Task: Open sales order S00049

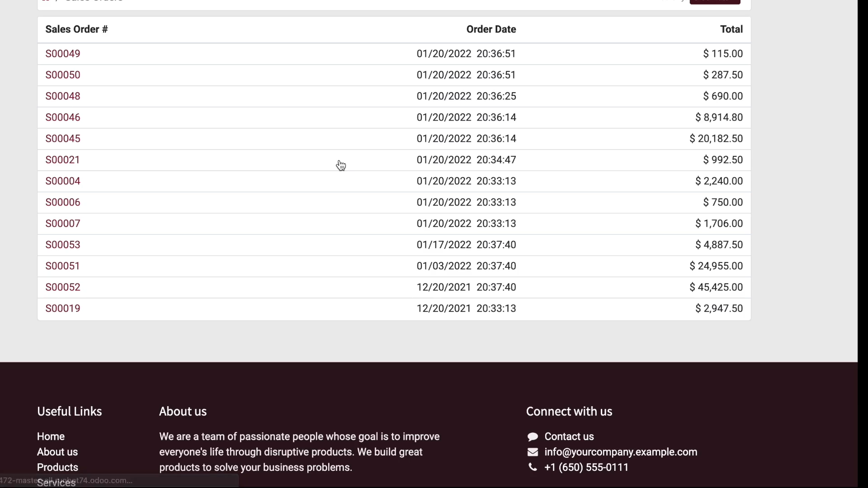Action: coord(63,53)
